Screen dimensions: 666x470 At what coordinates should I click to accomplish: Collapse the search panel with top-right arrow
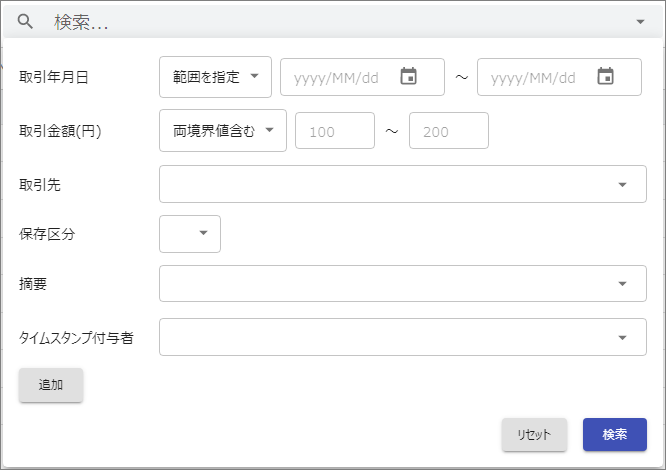pyautogui.click(x=641, y=22)
